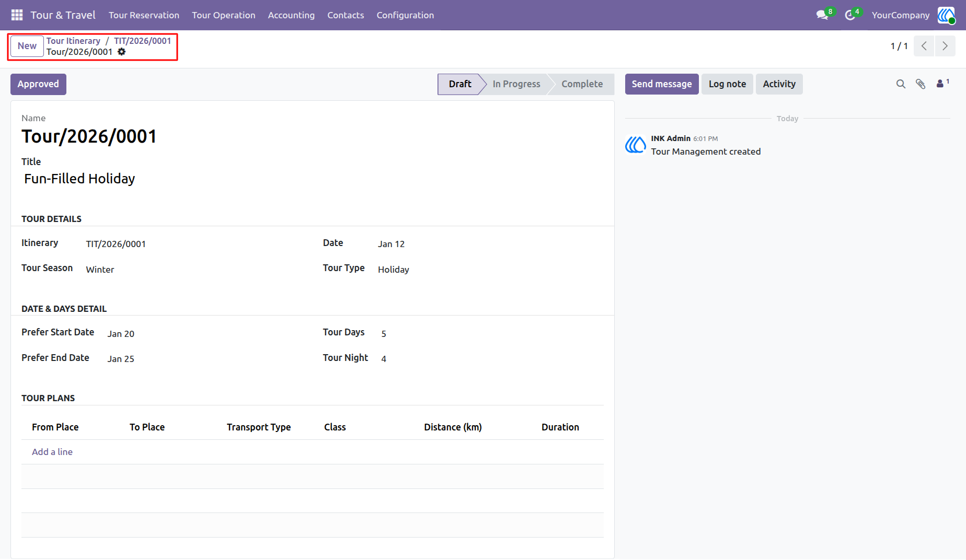966x560 pixels.
Task: Click the user avatar in the top bar
Action: pos(946,15)
